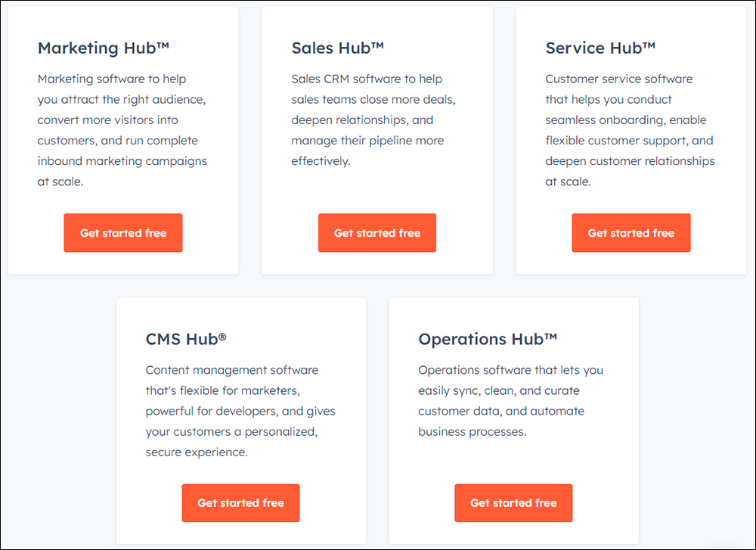Select the CMS Hub heading
The image size is (756, 550).
186,339
